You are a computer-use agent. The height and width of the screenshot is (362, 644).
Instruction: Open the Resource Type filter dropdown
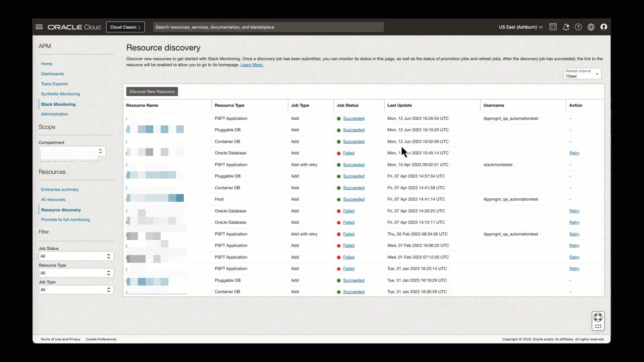pyautogui.click(x=76, y=273)
